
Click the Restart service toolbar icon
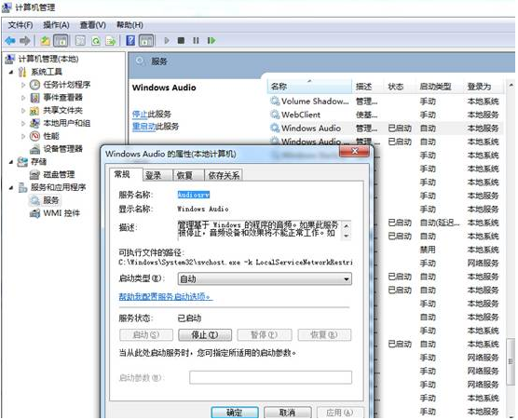(211, 41)
